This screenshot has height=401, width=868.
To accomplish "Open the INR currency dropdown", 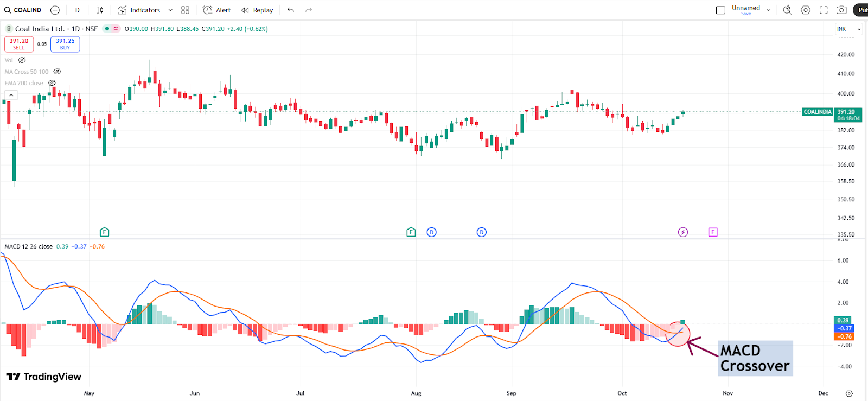I will (848, 29).
